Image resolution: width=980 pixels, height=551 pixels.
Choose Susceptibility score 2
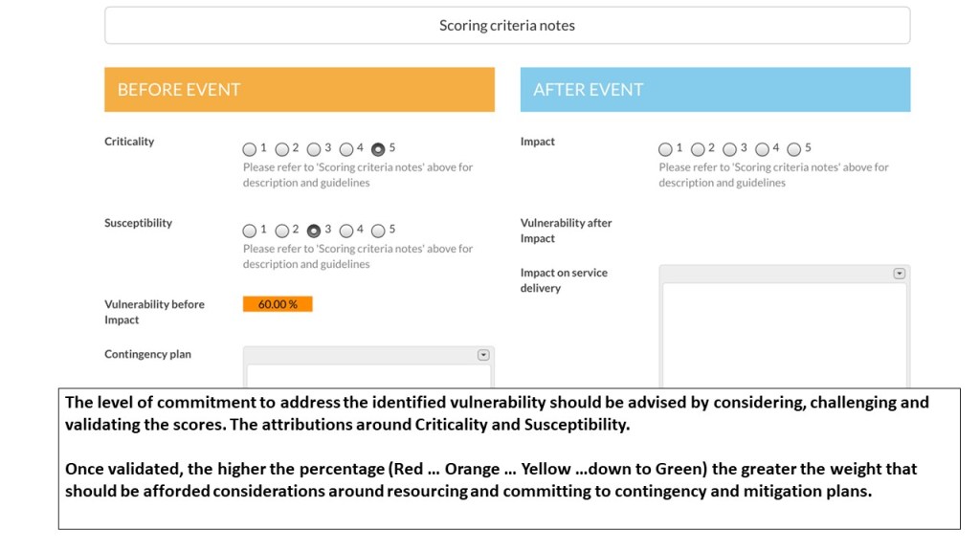coord(282,231)
